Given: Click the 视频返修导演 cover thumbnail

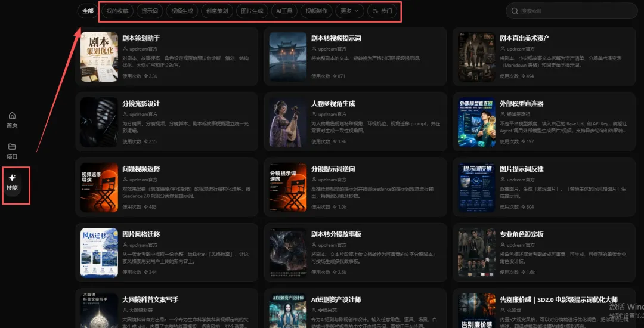Looking at the screenshot, I should tap(100, 188).
